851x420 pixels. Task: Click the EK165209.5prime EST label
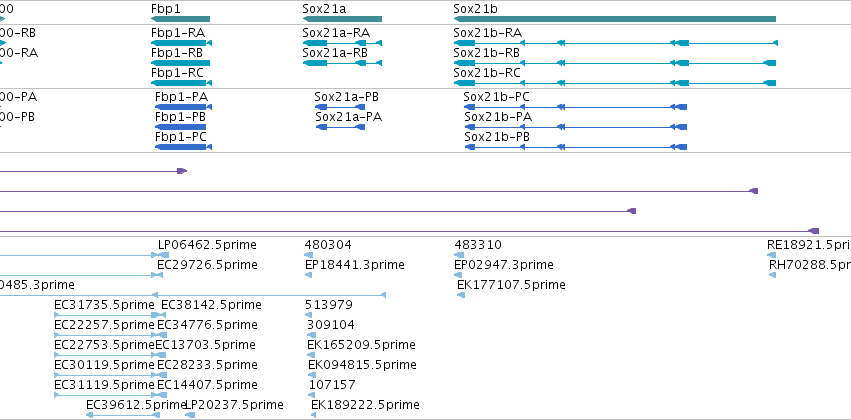click(x=361, y=345)
